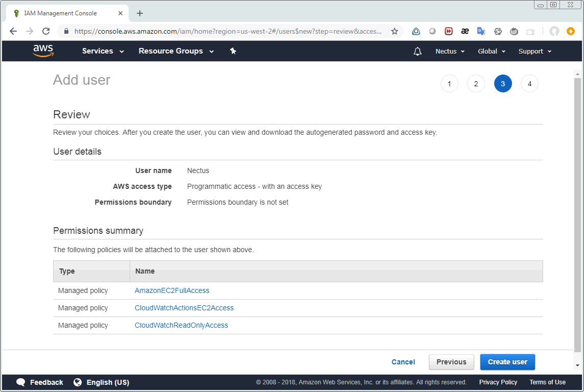Reload the page with the refresh icon
Screen dimensions: 584x392
click(x=46, y=31)
